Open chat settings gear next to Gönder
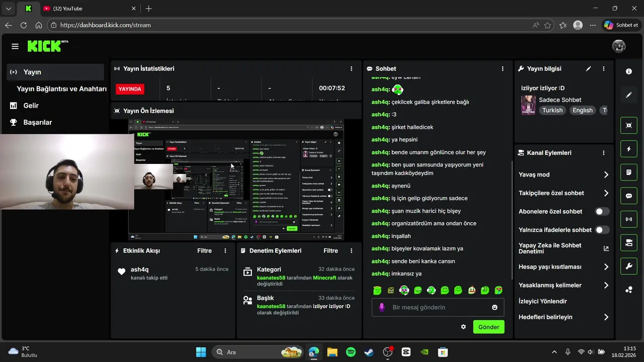This screenshot has height=362, width=644. point(463,327)
